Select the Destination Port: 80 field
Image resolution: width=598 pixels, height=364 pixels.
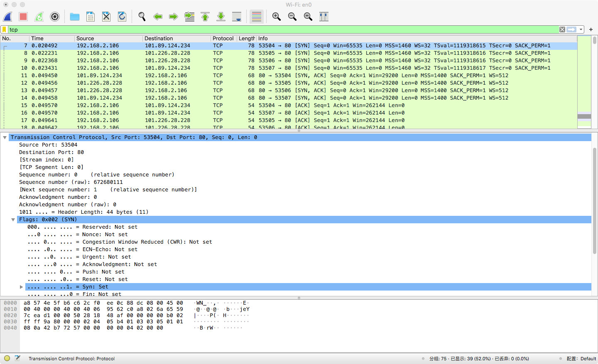coord(51,152)
